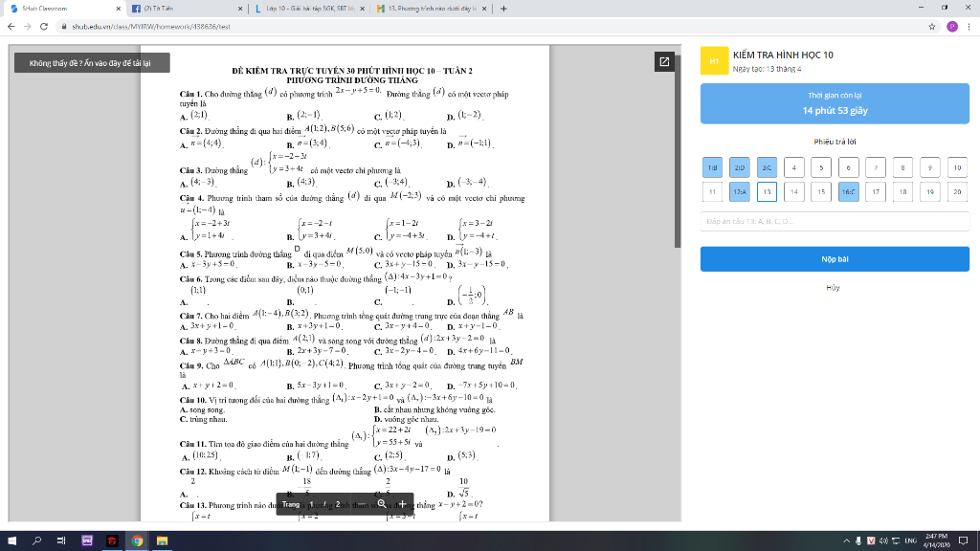Screen dimensions: 980x551
Task: Click the browser Back arrow
Action: click(11, 26)
